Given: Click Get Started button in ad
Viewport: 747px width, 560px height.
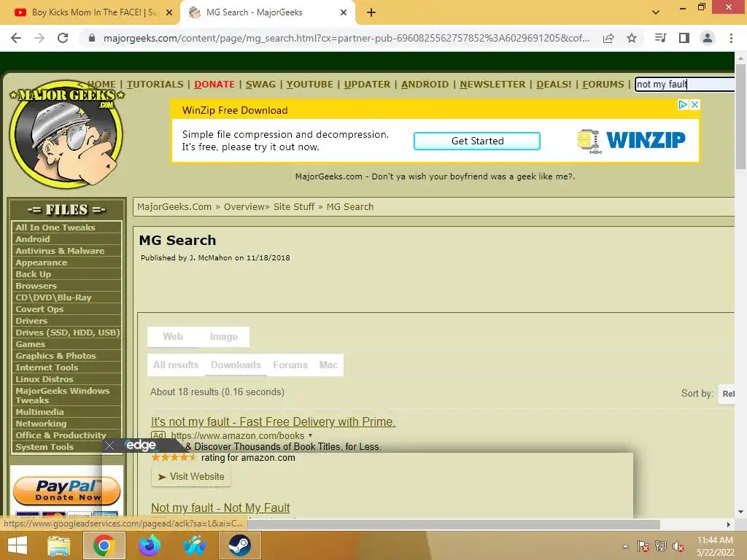Looking at the screenshot, I should (477, 141).
